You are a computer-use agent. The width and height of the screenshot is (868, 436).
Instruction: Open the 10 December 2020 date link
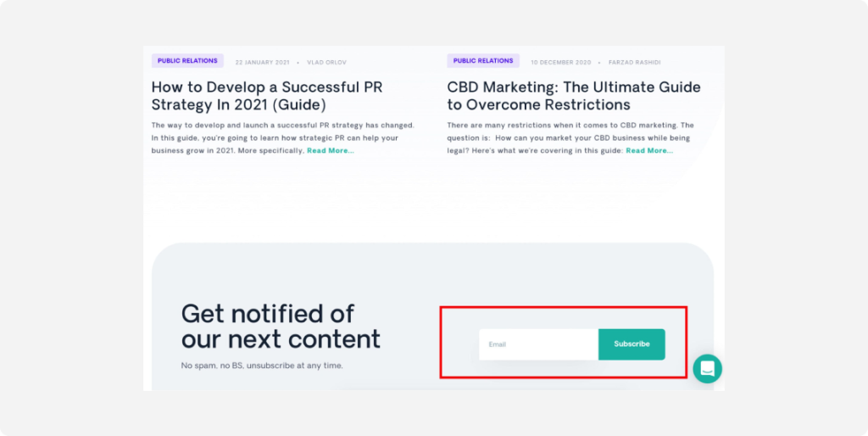tap(561, 63)
